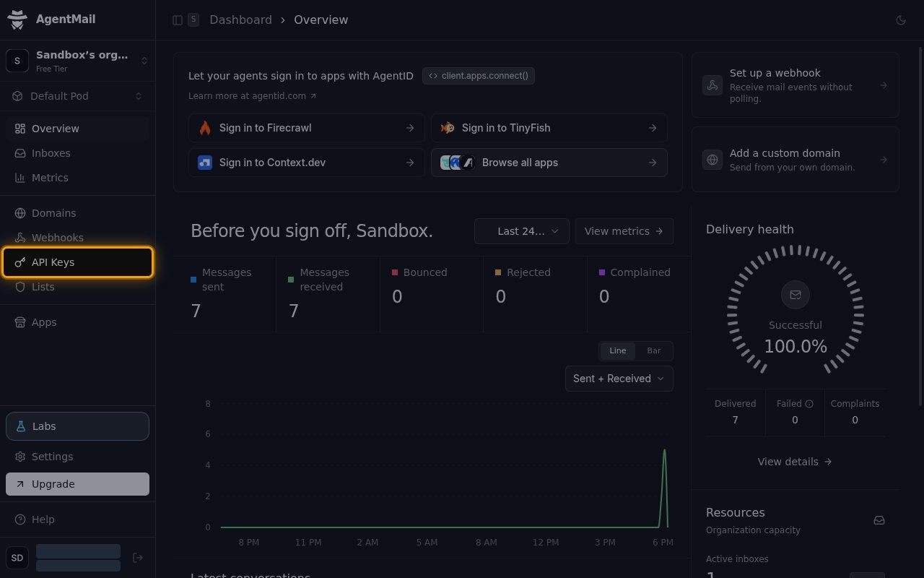Screen dimensions: 924x578
Task: Open Inboxes in the sidebar
Action: click(x=78, y=153)
